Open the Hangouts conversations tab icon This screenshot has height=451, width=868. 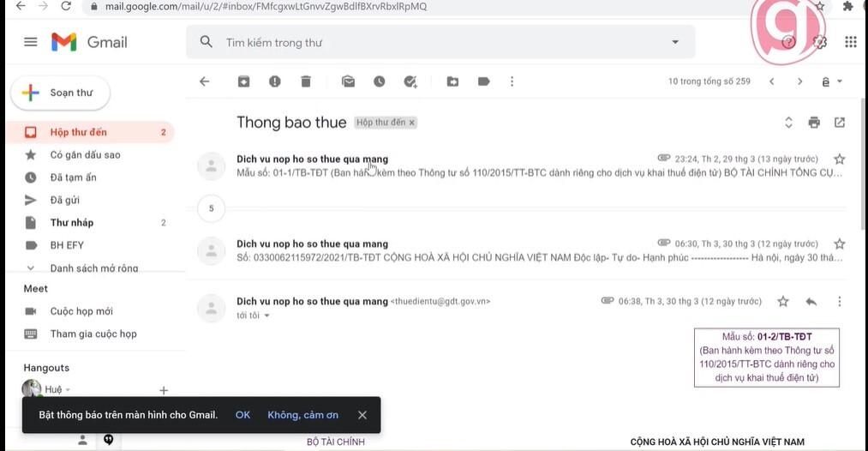(109, 440)
